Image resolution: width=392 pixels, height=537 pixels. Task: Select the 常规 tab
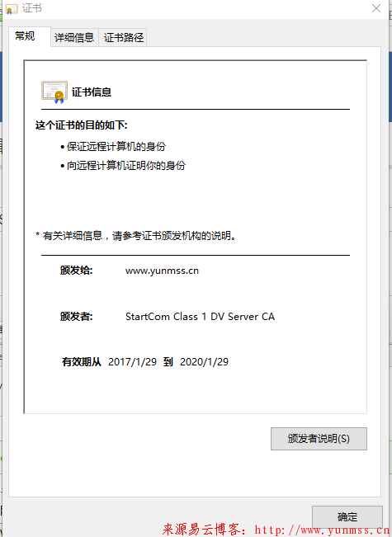[25, 36]
